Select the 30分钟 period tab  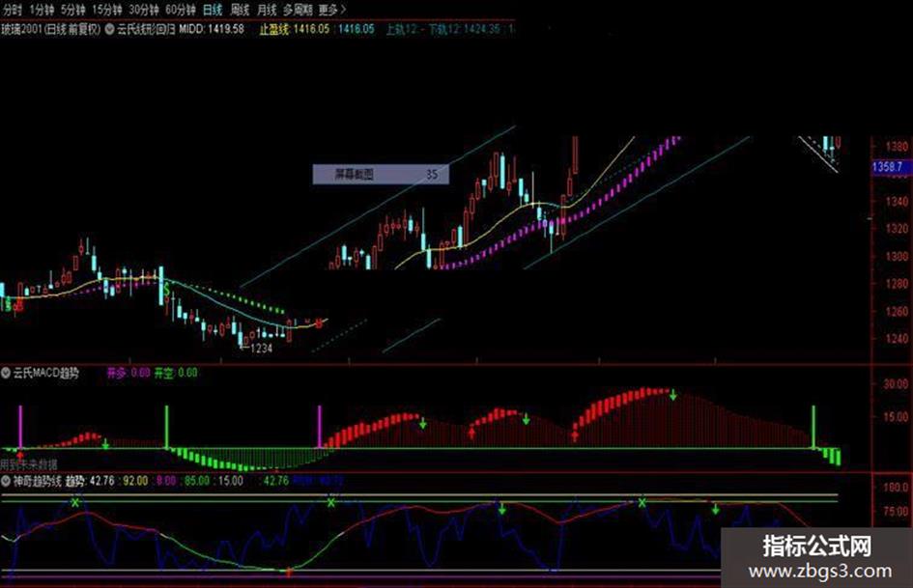pos(144,10)
